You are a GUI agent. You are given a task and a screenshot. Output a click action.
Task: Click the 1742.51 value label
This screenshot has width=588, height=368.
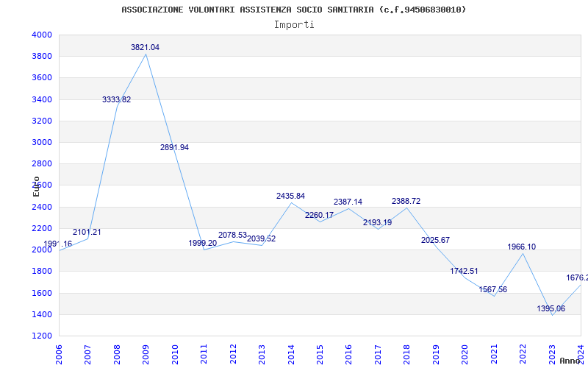[464, 271]
